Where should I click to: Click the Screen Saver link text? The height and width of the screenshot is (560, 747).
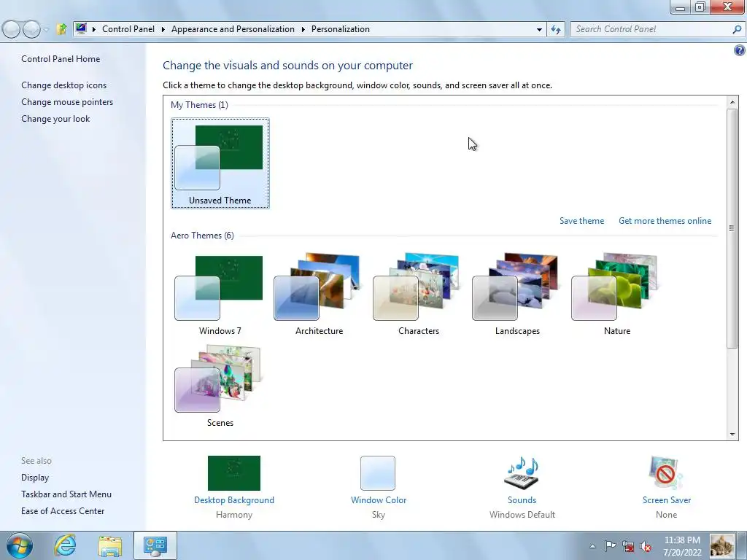(667, 500)
